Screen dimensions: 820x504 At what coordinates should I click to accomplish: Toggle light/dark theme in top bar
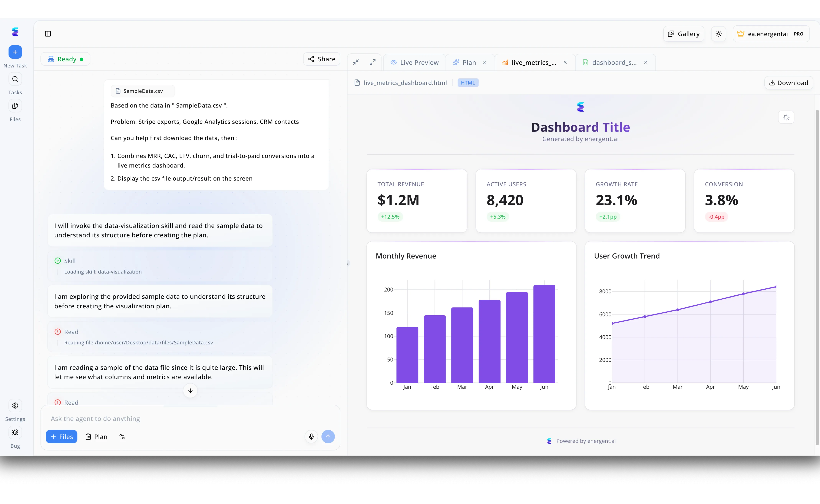718,34
